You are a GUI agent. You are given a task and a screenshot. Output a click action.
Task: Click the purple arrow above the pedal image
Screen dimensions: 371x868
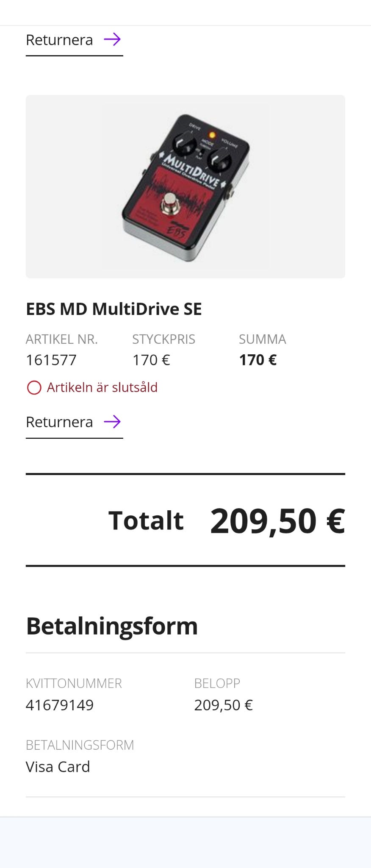112,39
